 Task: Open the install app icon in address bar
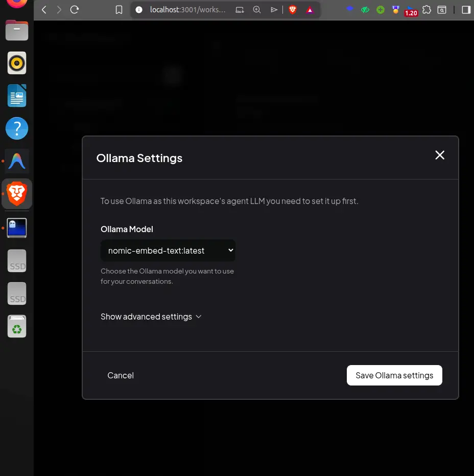pos(240,10)
